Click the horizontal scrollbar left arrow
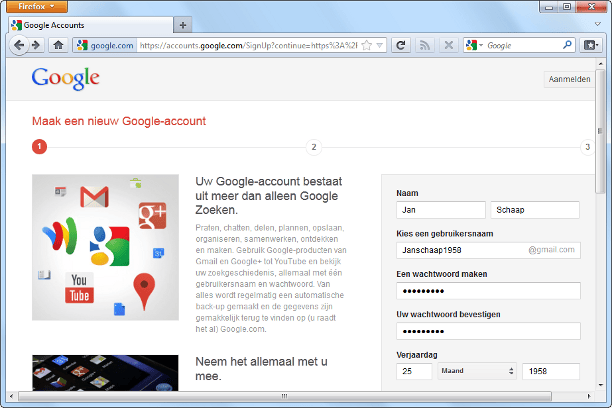 pos(12,396)
